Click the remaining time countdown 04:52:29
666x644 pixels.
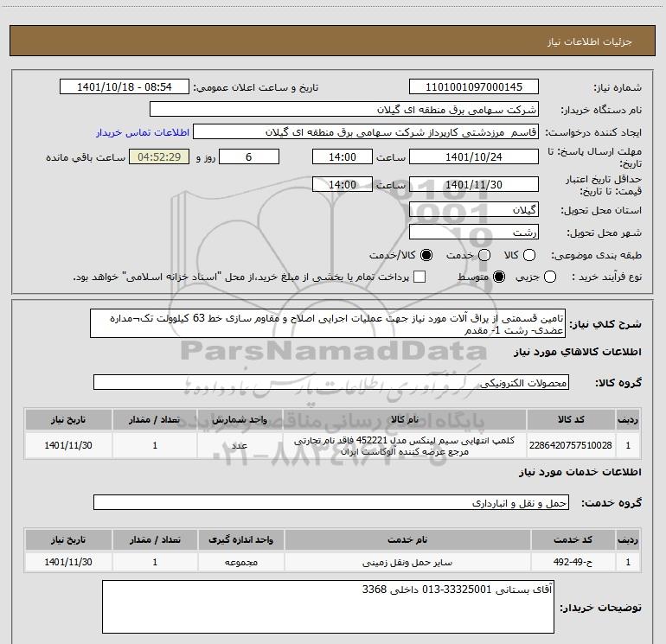click(x=159, y=156)
